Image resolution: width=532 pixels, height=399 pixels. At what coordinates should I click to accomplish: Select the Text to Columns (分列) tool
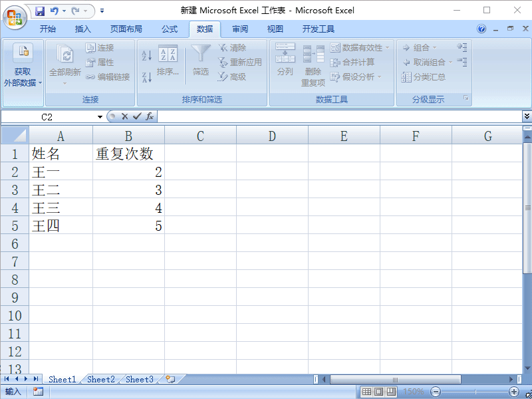[x=284, y=63]
